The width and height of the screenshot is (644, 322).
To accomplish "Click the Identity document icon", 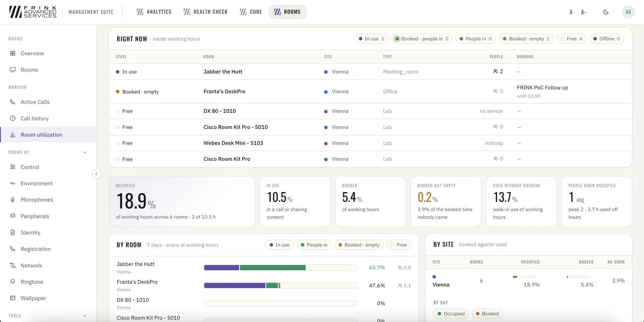I will click(x=12, y=233).
